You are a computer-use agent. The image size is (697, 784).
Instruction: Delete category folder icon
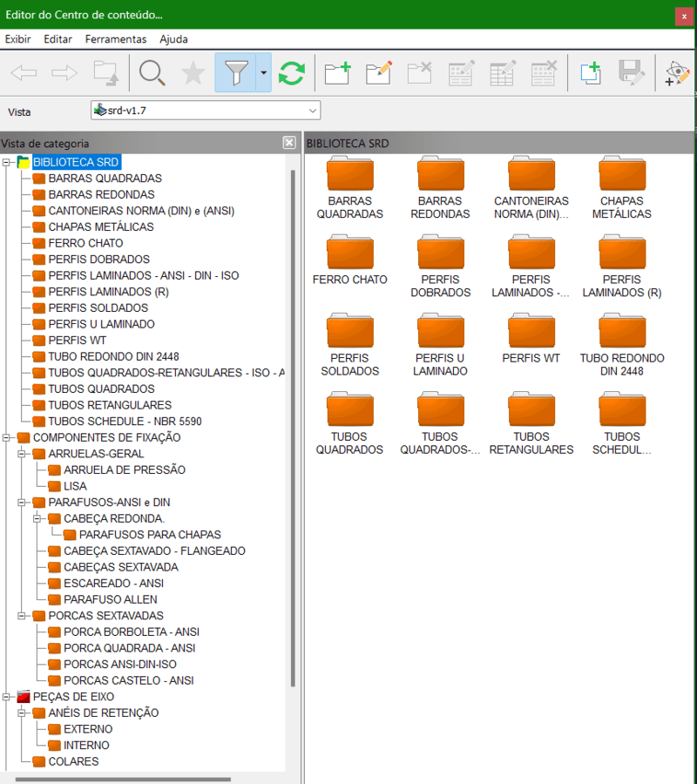point(419,73)
